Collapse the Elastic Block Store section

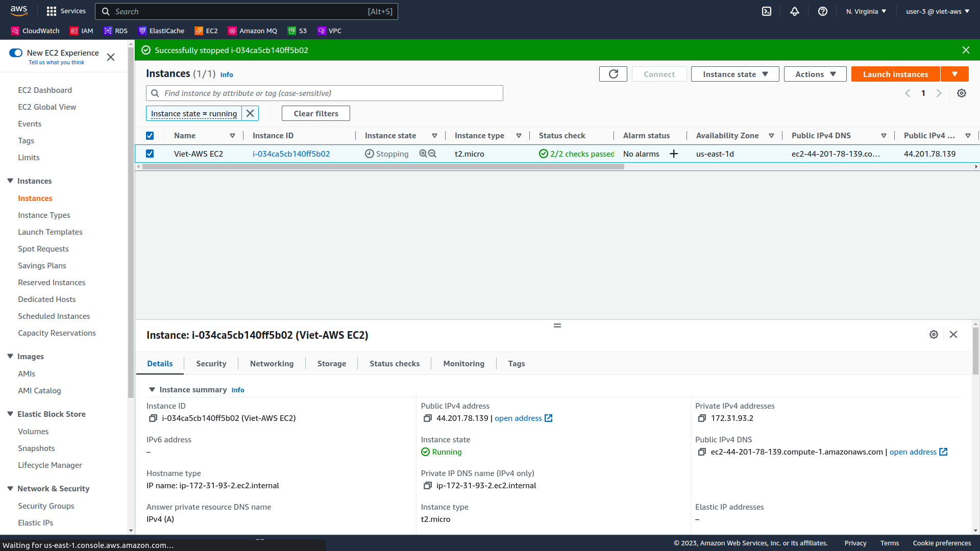(x=10, y=414)
